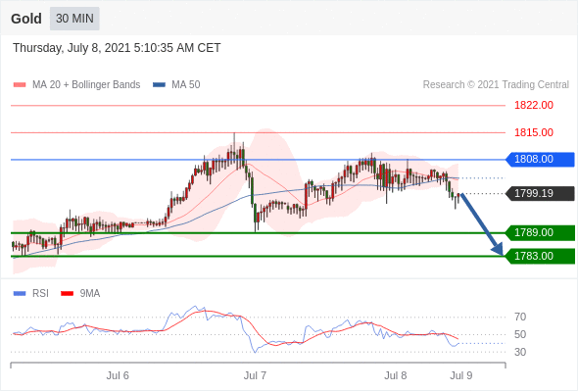Click the RSI 50 level label

click(520, 334)
